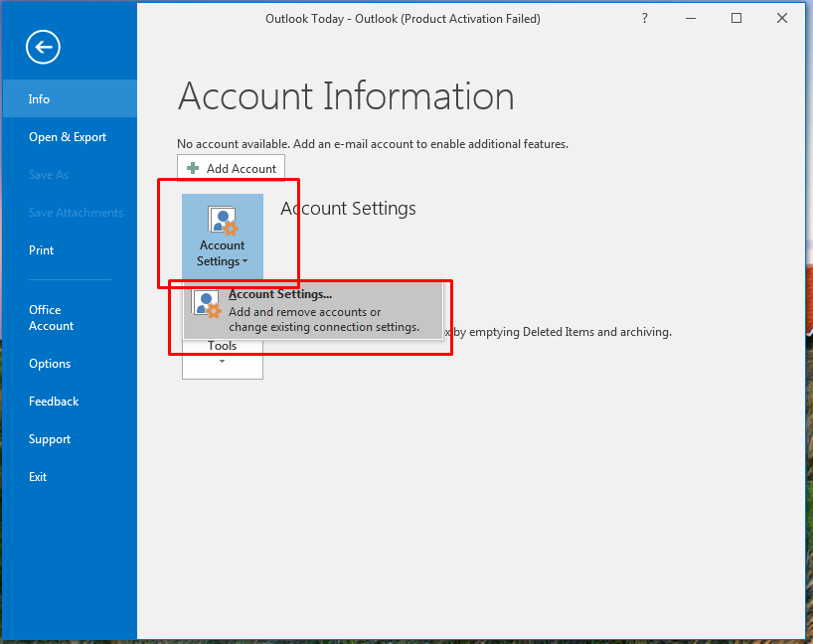The image size is (813, 644).
Task: Choose the Account Settings... menu entry
Action: point(313,310)
